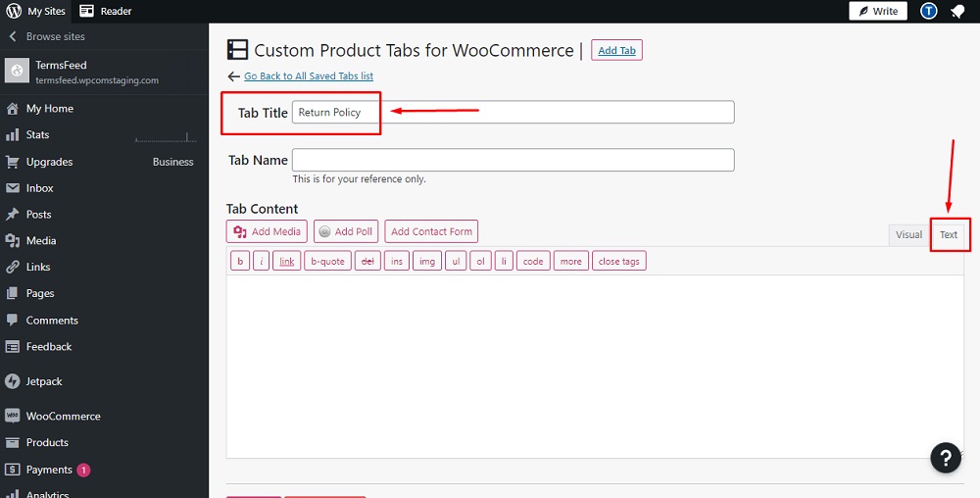Click the Payments dollar icon
The height and width of the screenshot is (498, 980).
pos(13,470)
